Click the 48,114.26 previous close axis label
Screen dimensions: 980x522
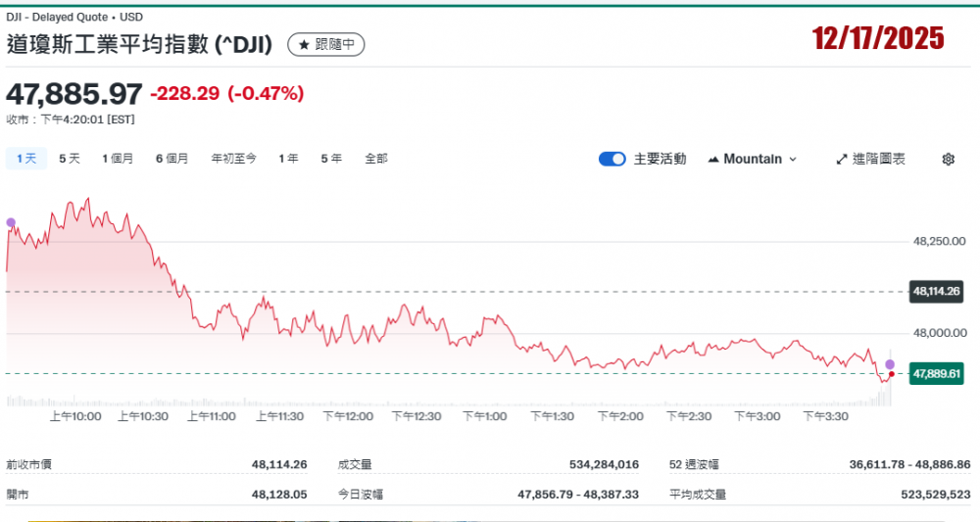938,291
